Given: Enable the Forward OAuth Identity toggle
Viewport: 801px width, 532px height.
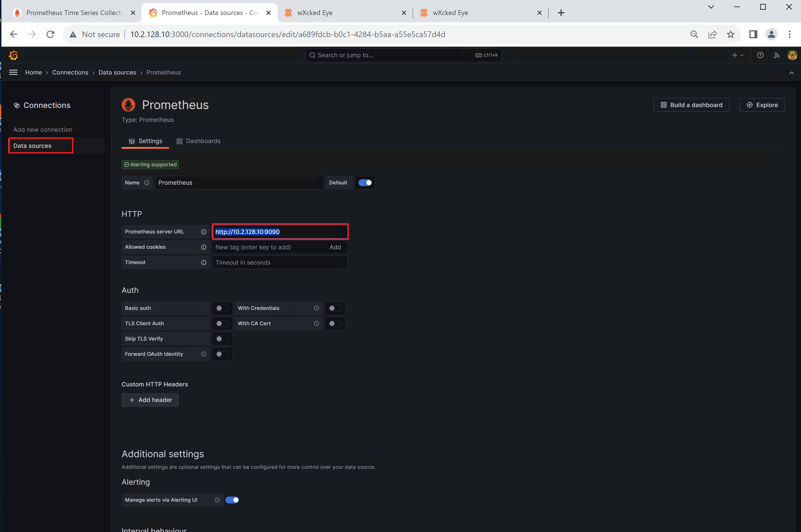Looking at the screenshot, I should [222, 354].
